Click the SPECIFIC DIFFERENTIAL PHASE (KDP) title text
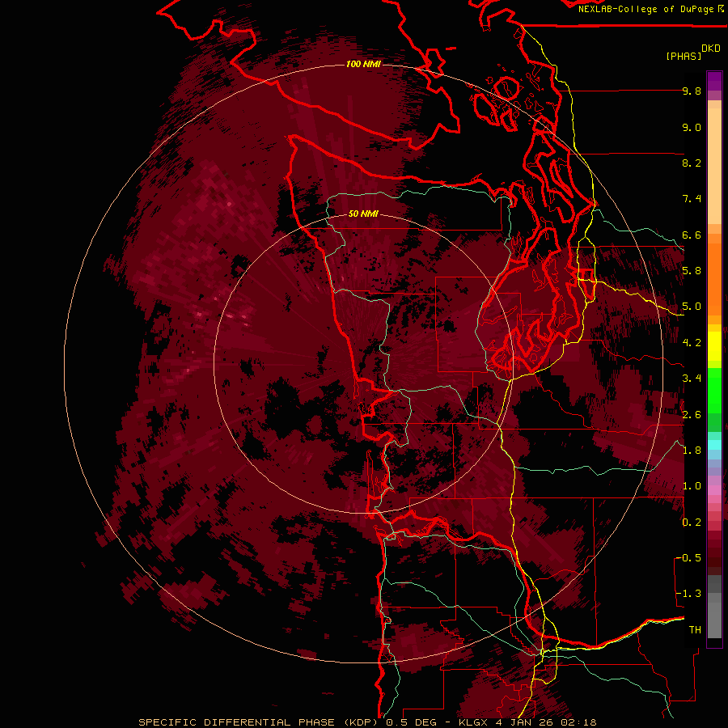728x728 pixels. point(258,722)
